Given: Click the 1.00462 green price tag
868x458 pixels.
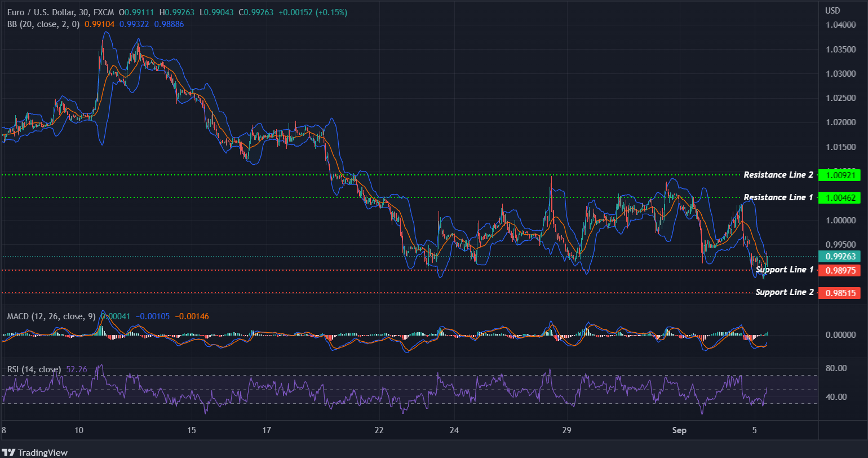Looking at the screenshot, I should 839,198.
